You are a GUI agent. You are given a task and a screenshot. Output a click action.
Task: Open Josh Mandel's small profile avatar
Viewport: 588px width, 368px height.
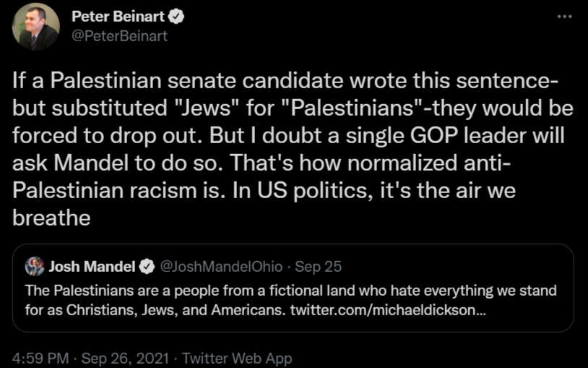(35, 267)
